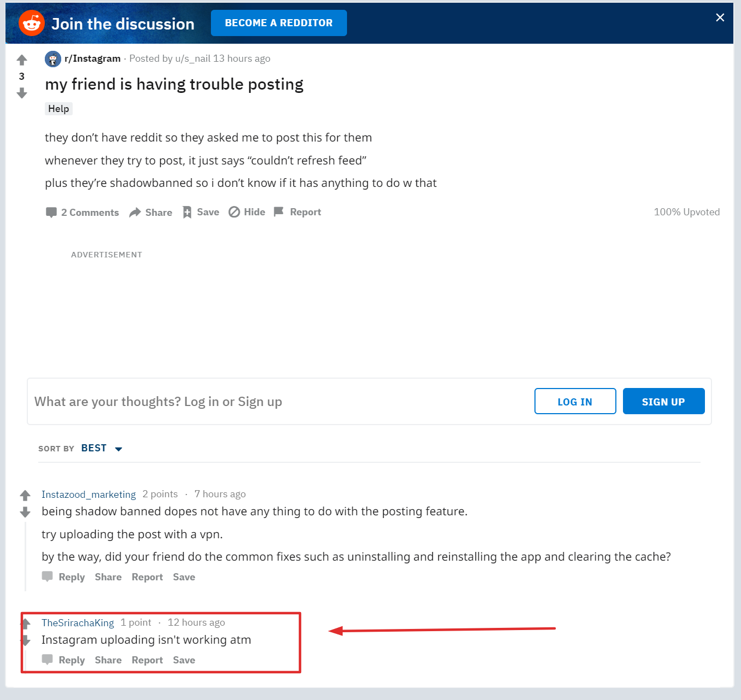Click the Help flair tag
741x700 pixels.
(58, 109)
